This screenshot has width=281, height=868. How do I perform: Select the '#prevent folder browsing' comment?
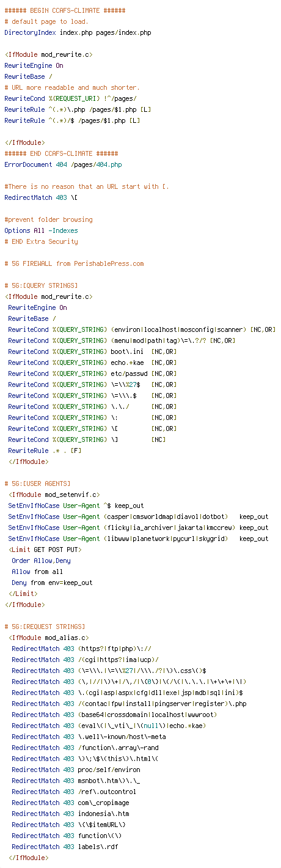coord(48,219)
